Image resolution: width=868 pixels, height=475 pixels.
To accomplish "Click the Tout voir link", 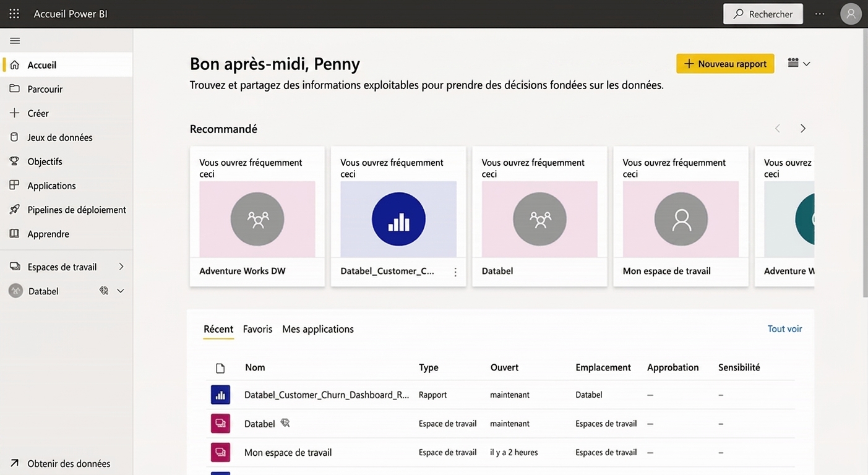I will tap(784, 329).
